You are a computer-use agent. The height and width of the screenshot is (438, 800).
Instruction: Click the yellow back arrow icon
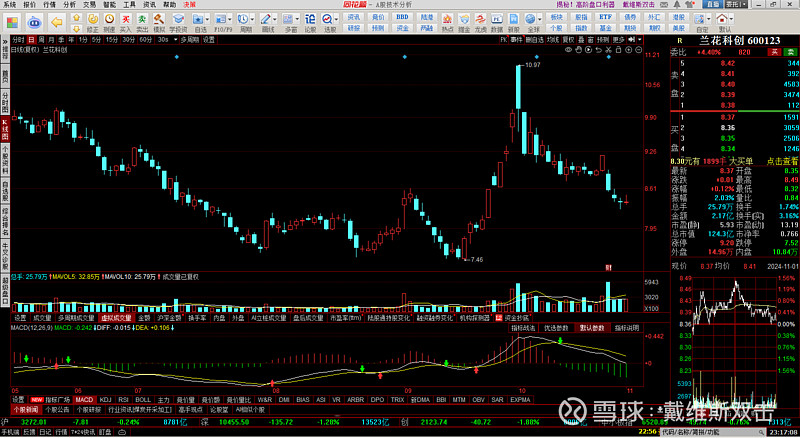pos(57,22)
